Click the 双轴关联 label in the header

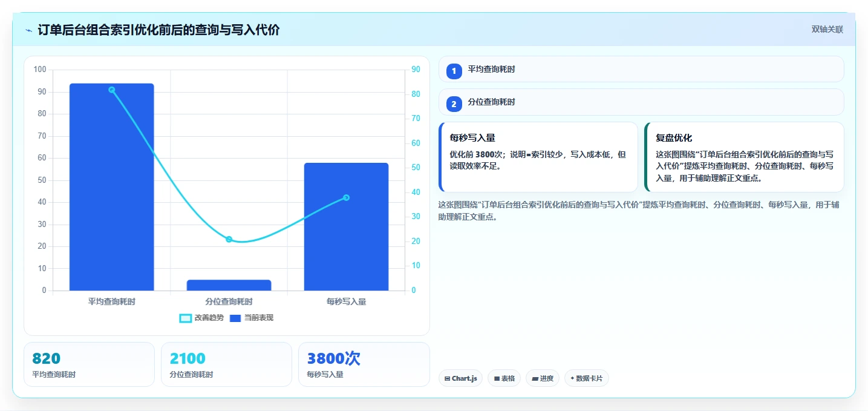pos(827,30)
